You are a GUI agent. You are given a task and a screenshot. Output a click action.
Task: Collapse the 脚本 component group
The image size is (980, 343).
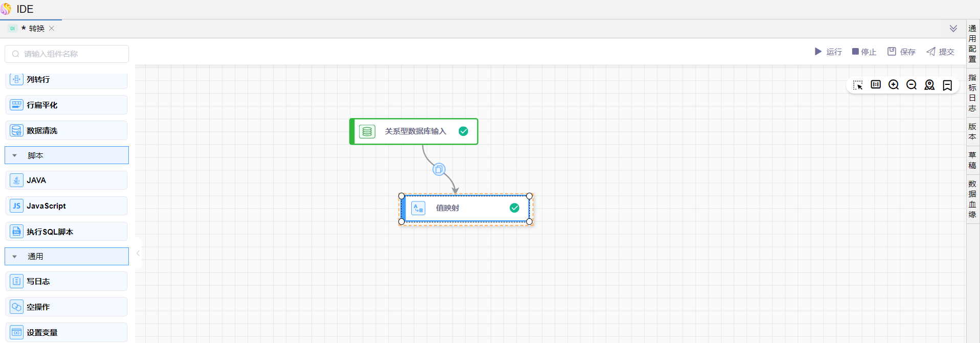pos(15,155)
